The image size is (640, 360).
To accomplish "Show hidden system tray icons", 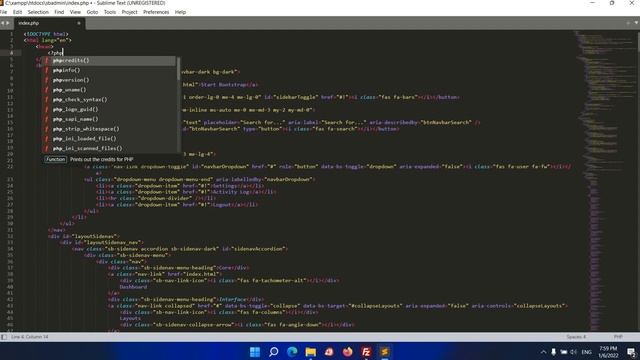I will (x=543, y=352).
